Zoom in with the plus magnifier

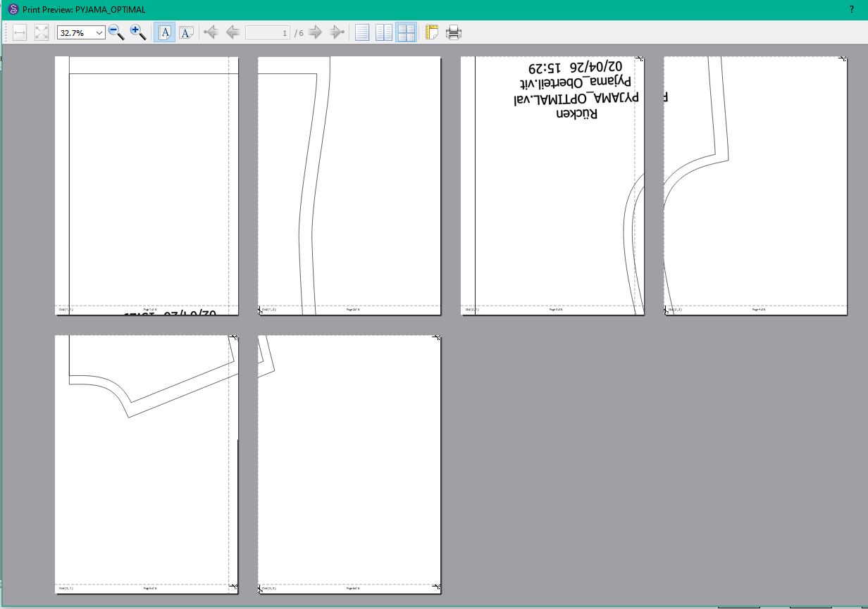click(138, 32)
